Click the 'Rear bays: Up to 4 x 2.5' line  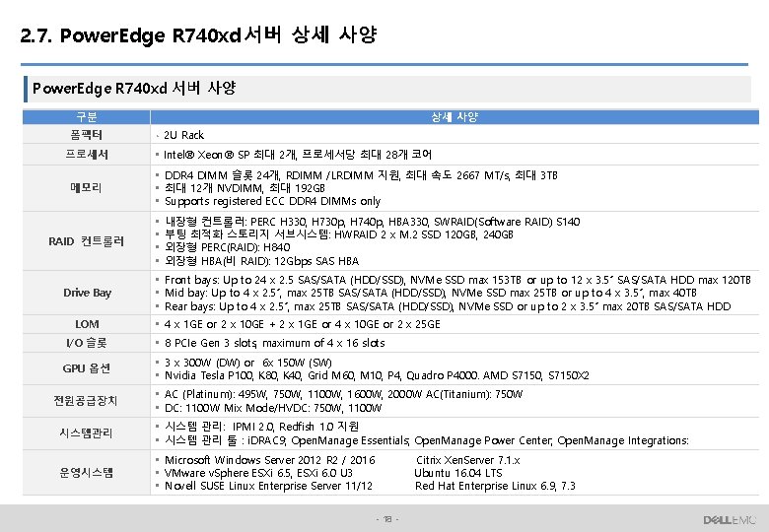[448, 306]
